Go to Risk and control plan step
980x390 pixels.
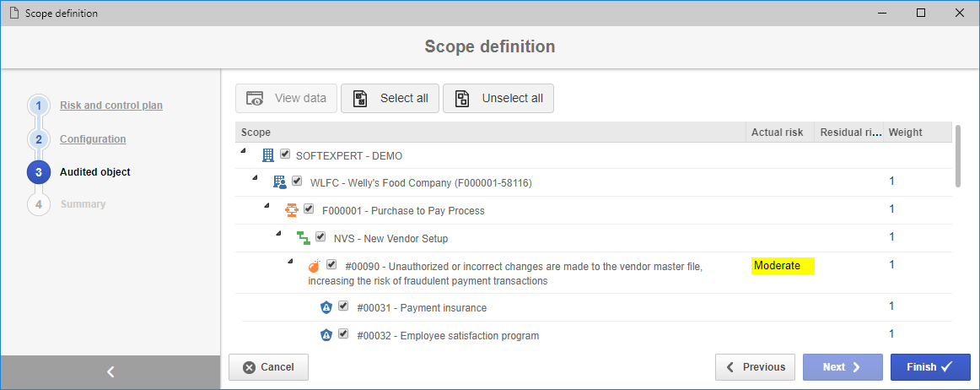pyautogui.click(x=111, y=106)
